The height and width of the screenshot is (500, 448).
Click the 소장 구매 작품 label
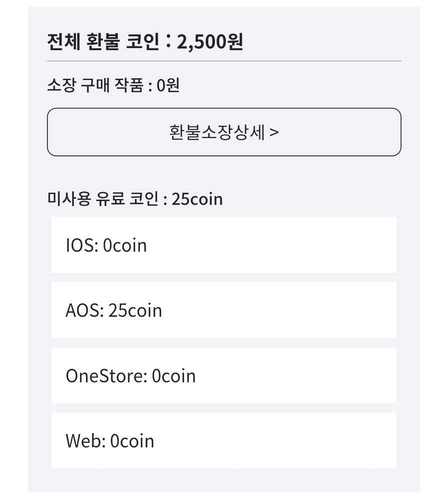[x=97, y=85]
